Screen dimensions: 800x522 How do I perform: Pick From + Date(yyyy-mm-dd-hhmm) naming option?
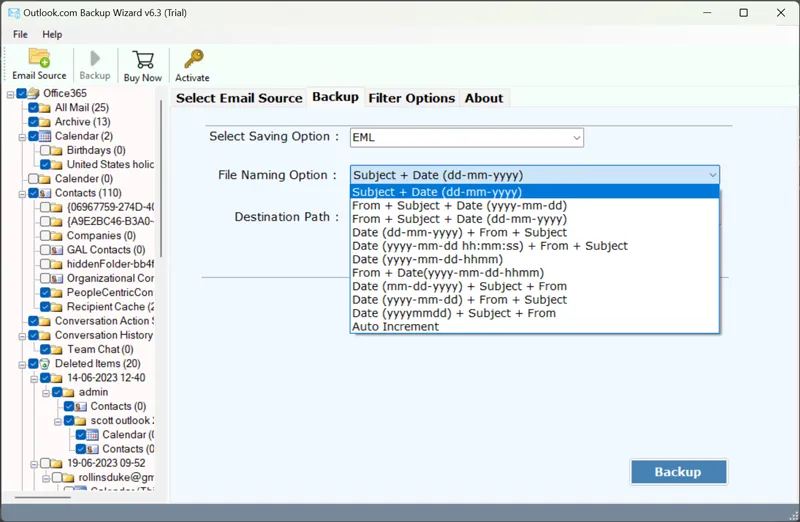[448, 273]
